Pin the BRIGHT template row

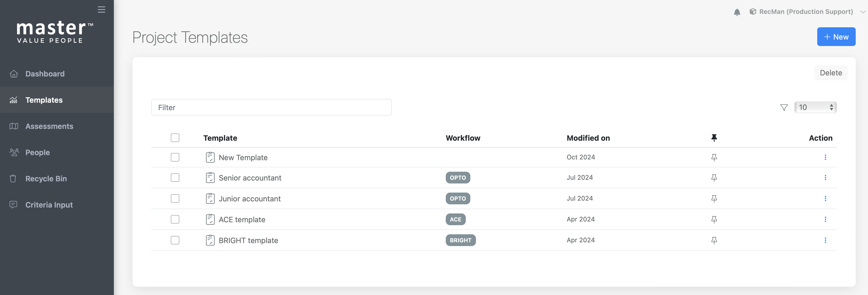point(714,240)
